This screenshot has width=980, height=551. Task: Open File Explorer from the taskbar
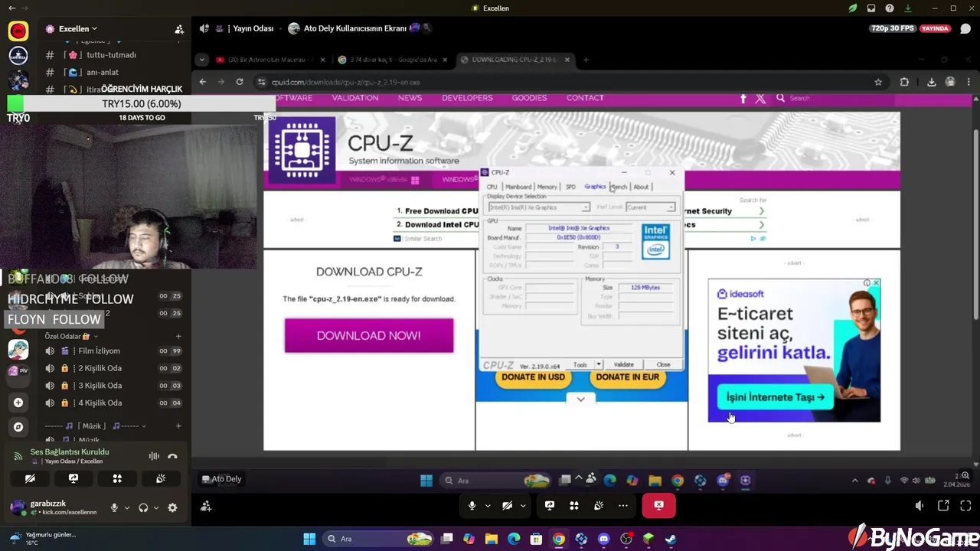492,540
